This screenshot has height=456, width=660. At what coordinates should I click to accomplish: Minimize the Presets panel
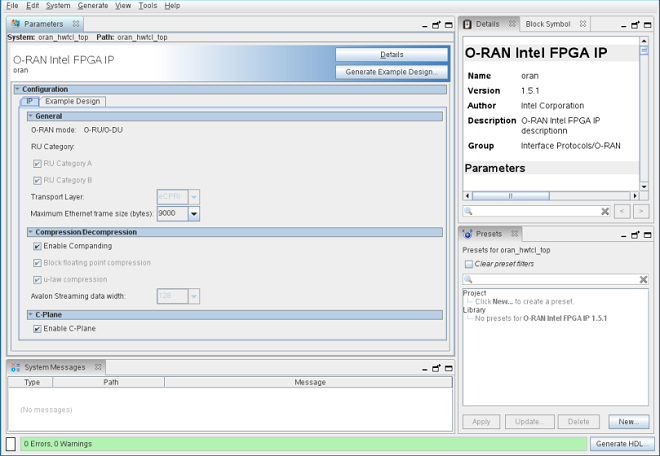[623, 236]
